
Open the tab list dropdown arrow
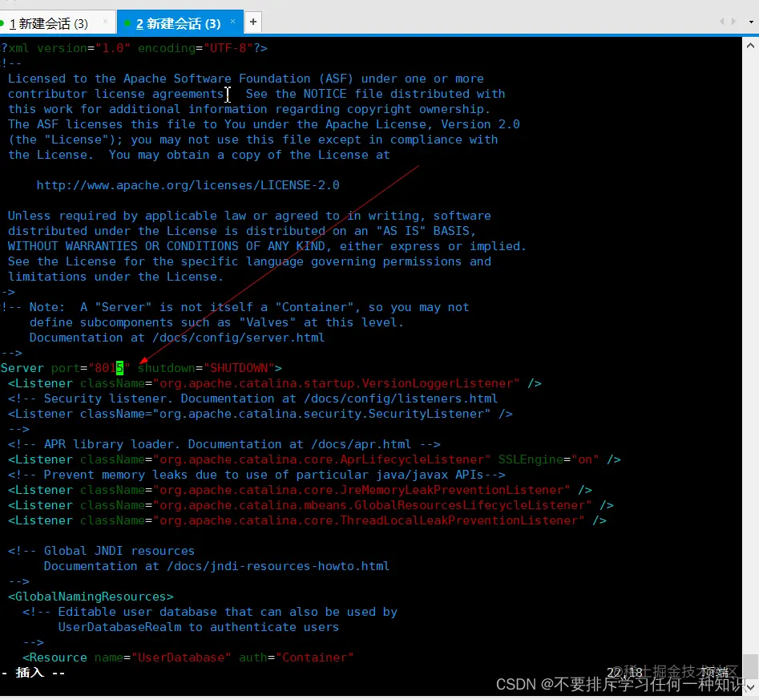[751, 22]
